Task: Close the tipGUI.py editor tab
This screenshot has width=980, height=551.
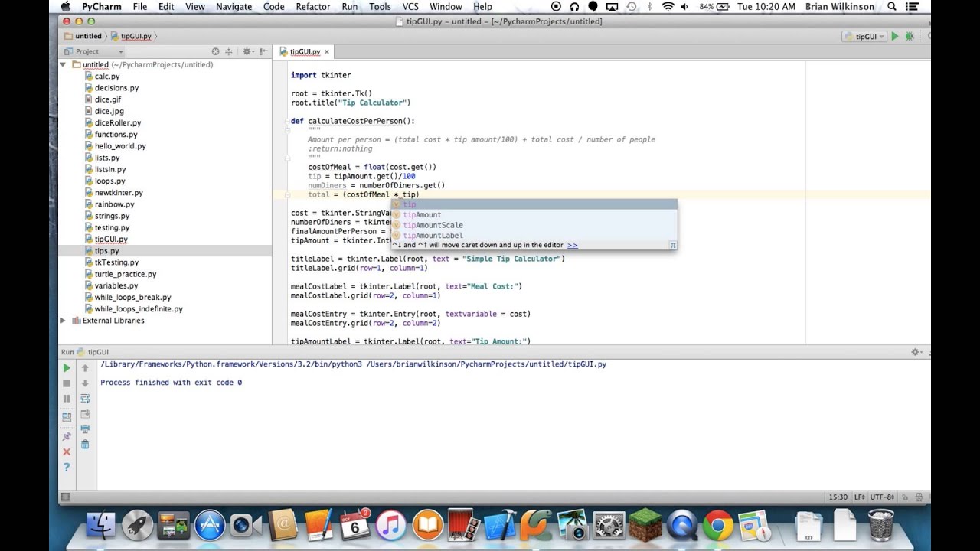Action: (327, 51)
